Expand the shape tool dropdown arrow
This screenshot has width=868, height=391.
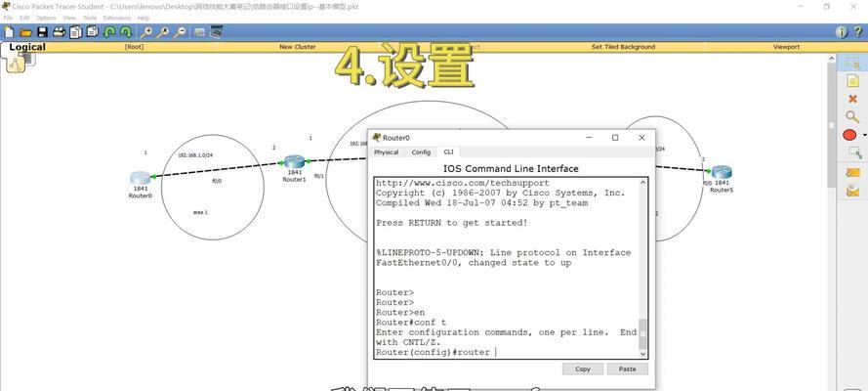tap(864, 136)
